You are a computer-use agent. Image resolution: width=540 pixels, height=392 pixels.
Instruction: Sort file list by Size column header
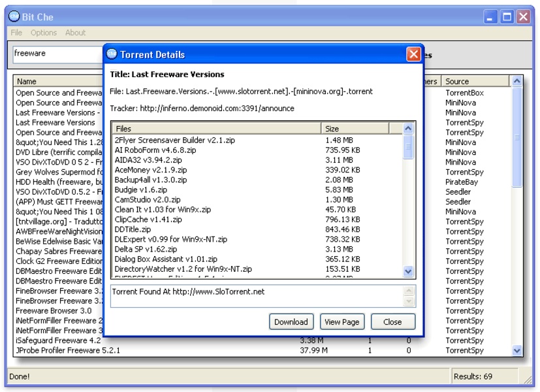[355, 129]
